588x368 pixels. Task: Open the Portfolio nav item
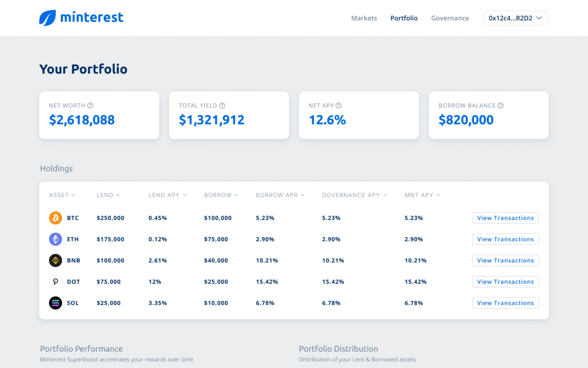pos(404,18)
